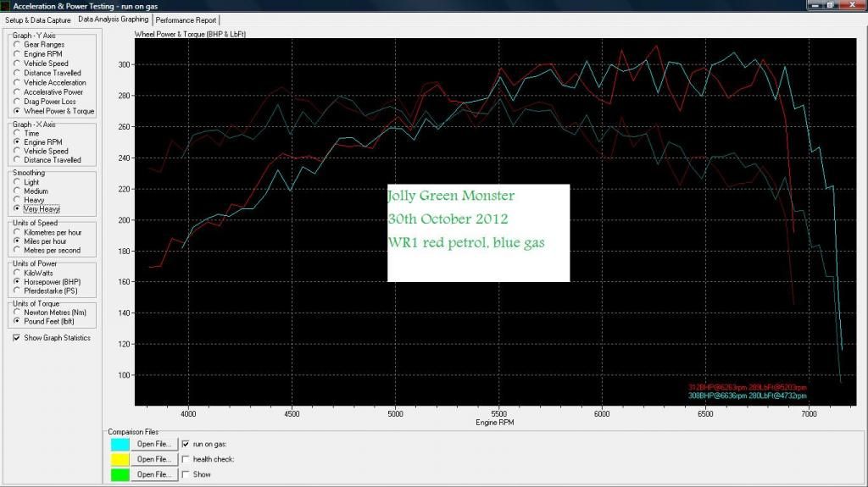Click the cyan comparison color swatch
This screenshot has width=868, height=487.
[120, 444]
